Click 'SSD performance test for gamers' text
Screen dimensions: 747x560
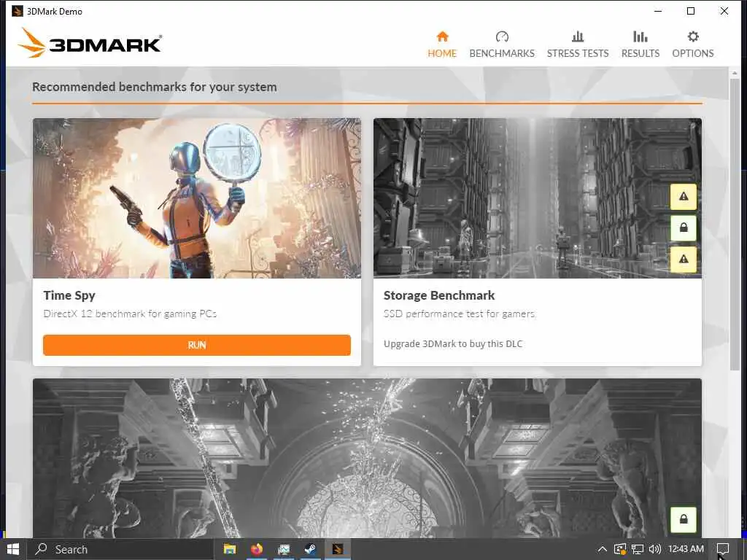click(460, 314)
